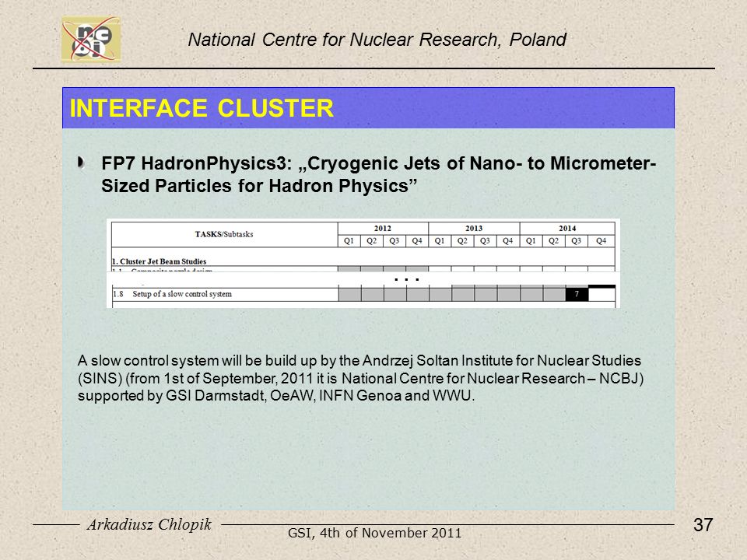The height and width of the screenshot is (560, 747).
Task: Click the black milestone cell labeled 7
Action: 577,294
